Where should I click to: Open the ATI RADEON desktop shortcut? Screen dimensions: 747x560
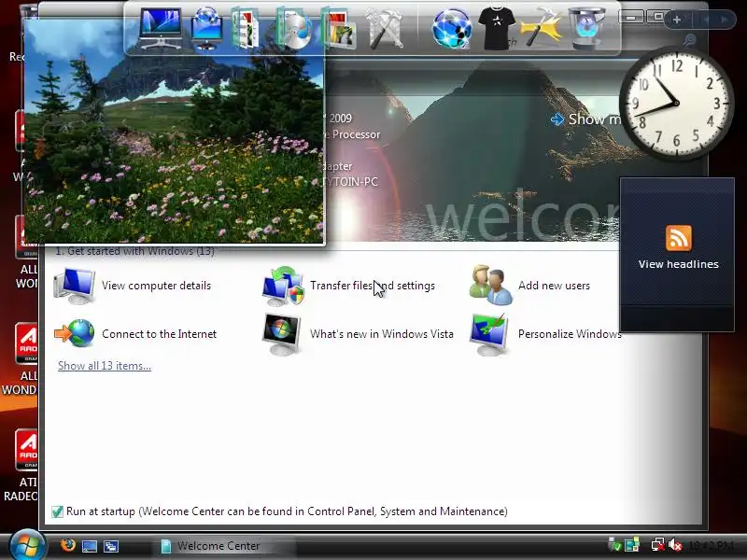pos(20,465)
